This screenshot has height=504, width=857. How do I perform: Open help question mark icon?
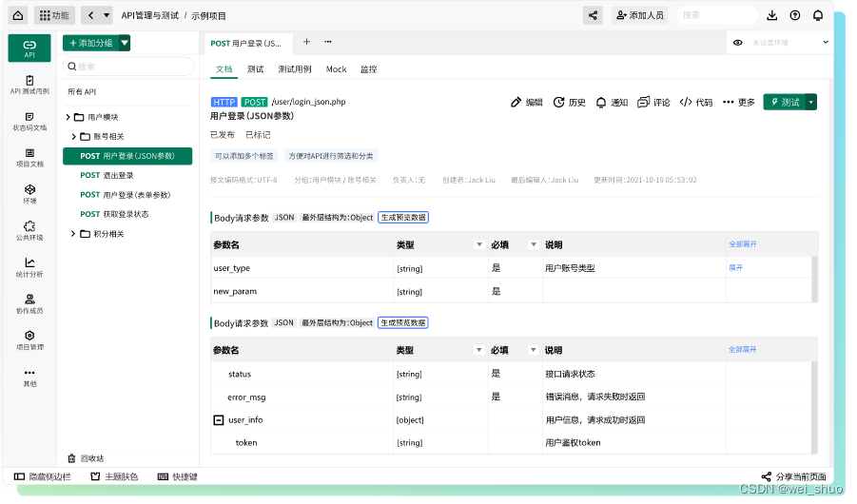794,15
